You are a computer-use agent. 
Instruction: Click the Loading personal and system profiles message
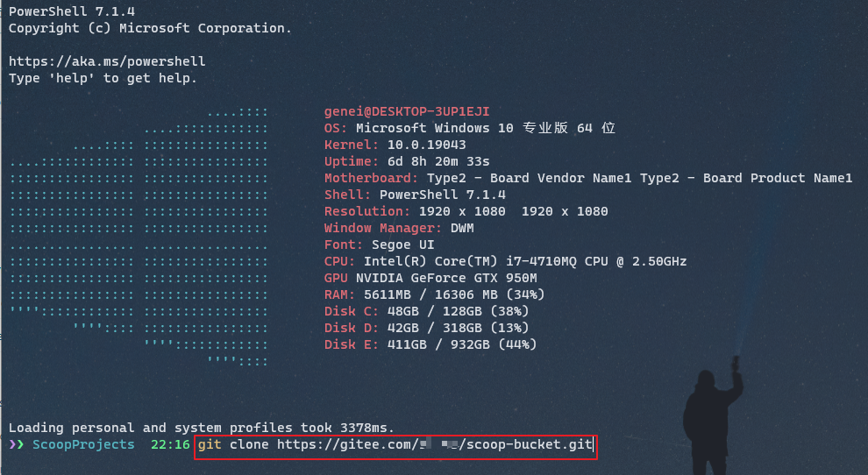[x=201, y=428]
